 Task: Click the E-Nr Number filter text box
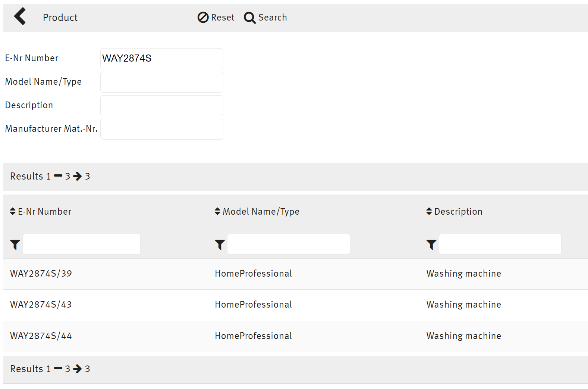pos(81,244)
